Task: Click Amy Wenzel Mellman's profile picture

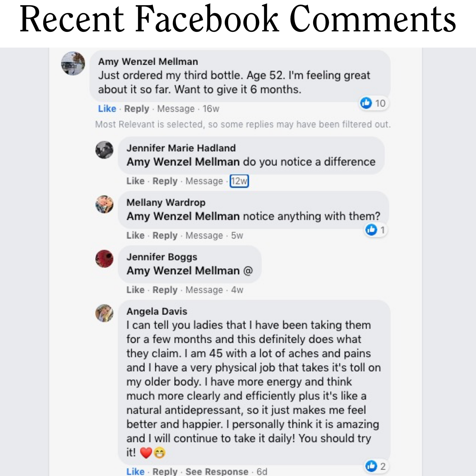Action: (73, 63)
